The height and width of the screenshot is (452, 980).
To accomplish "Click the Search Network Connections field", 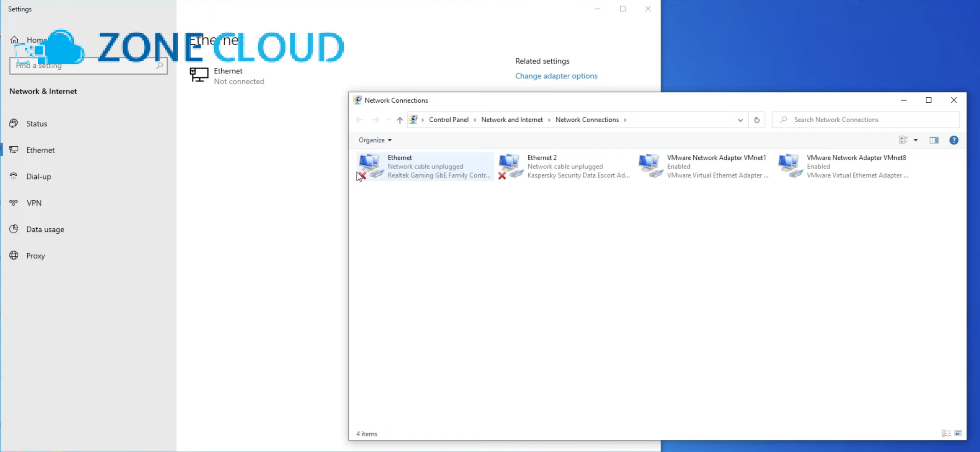I will coord(866,120).
